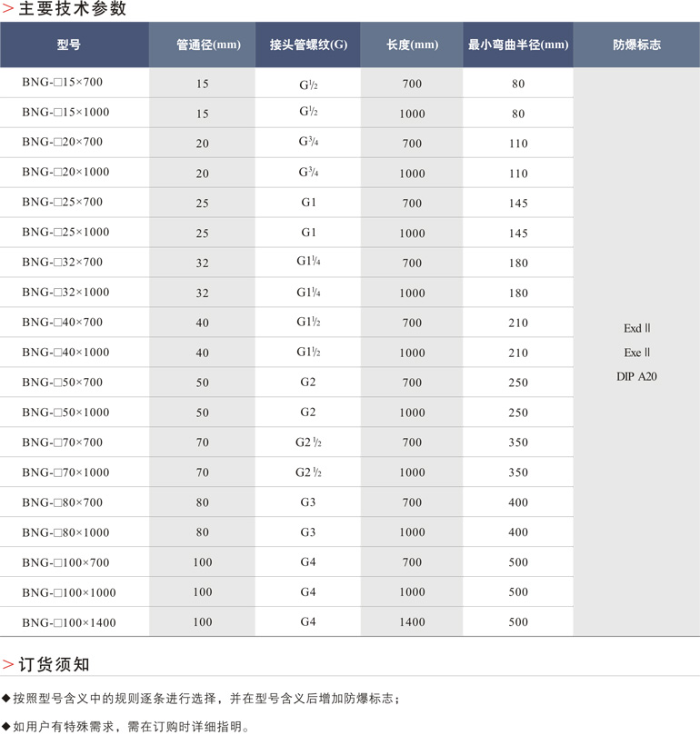Click the 长度(mm) column header
This screenshot has height=755, width=700.
412,45
